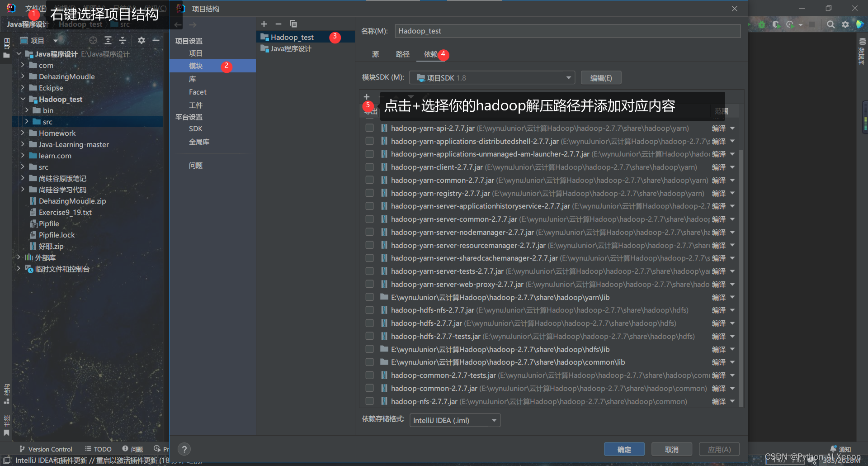This screenshot has height=466, width=868.
Task: Check export for hadoop-hdfs-2.7.7.jar
Action: click(x=369, y=323)
